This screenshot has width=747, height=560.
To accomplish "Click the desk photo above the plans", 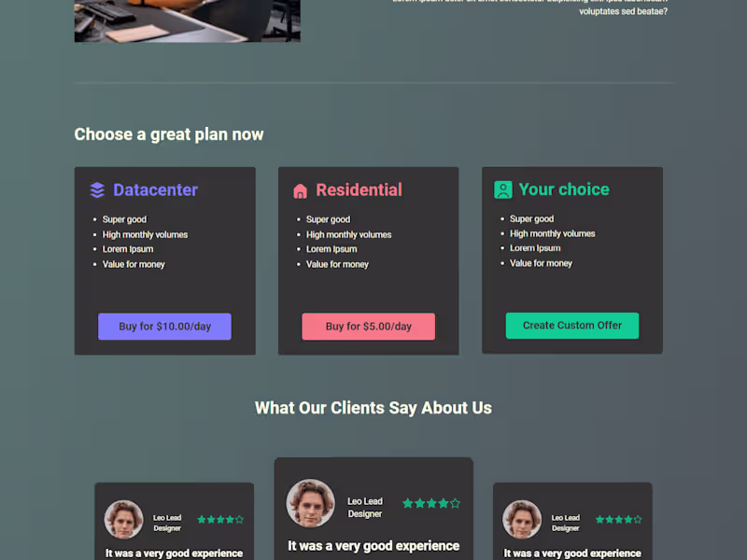I will tap(187, 21).
